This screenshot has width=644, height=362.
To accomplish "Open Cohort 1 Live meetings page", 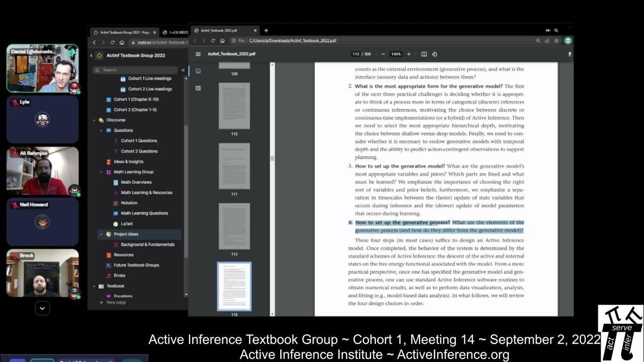I will (149, 78).
